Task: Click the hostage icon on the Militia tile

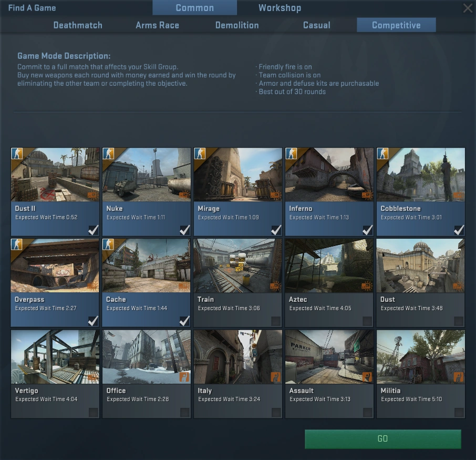Action: click(458, 377)
